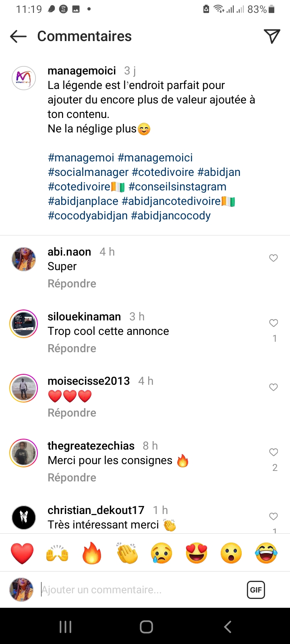Screen dimensions: 290x644
Task: Open the managemoici profile picture
Action: [x=24, y=78]
